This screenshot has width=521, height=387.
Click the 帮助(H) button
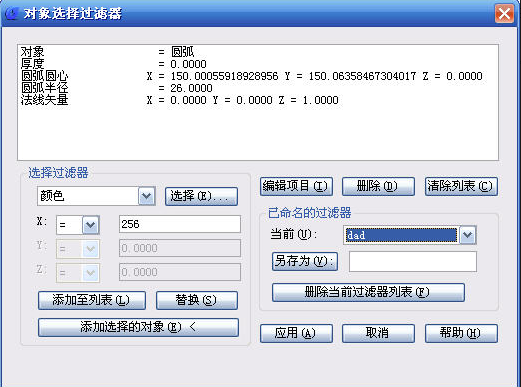coord(461,333)
